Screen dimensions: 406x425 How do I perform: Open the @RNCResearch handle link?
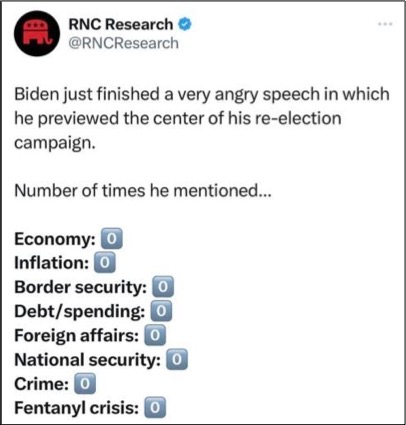pos(123,43)
